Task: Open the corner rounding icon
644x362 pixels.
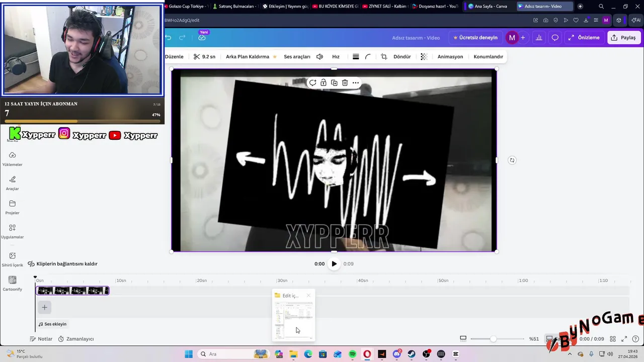Action: (x=368, y=57)
